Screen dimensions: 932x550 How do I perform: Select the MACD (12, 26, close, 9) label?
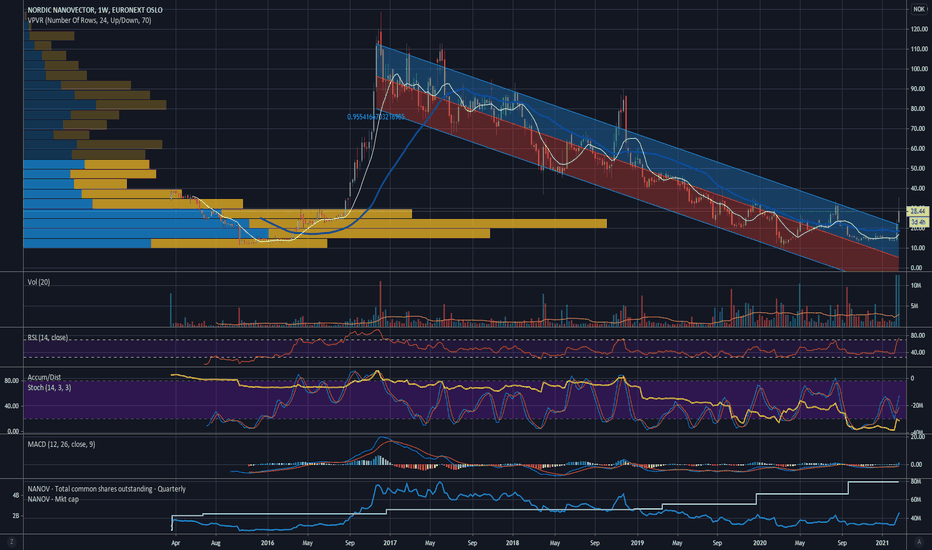pyautogui.click(x=61, y=444)
